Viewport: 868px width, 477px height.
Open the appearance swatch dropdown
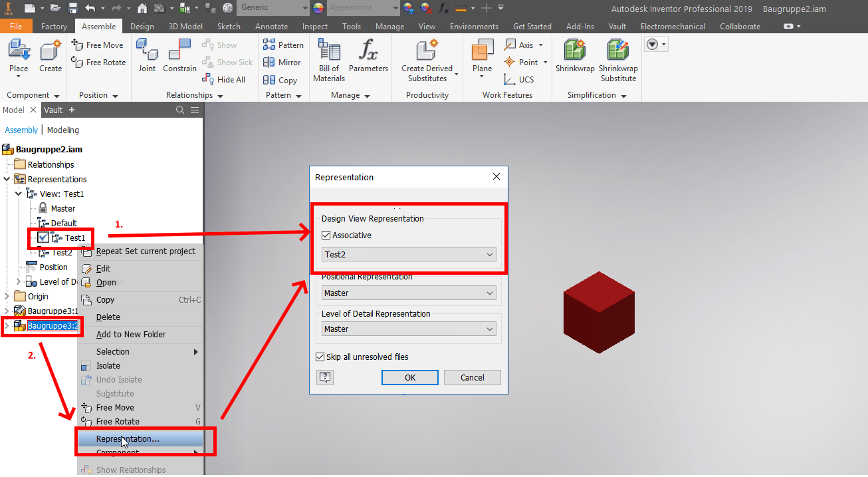coord(395,7)
